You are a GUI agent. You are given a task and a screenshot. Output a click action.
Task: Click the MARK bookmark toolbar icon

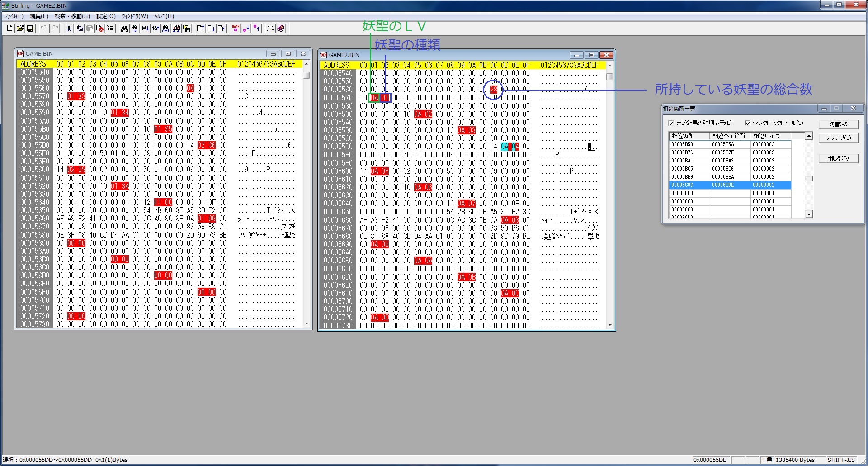pyautogui.click(x=235, y=29)
